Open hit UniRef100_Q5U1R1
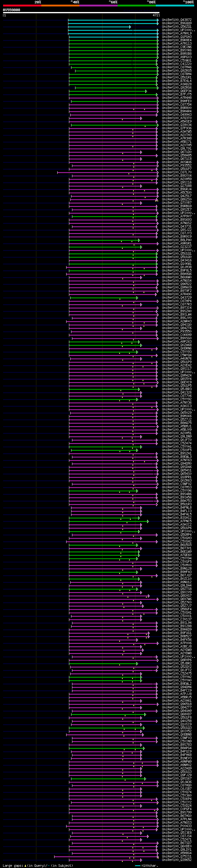The width and height of the screenshot is (197, 868). click(177, 78)
